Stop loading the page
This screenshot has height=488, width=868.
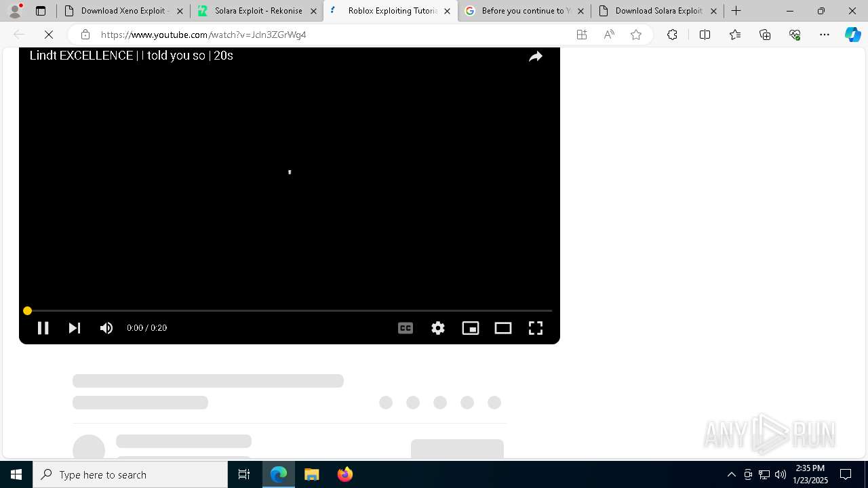click(49, 35)
